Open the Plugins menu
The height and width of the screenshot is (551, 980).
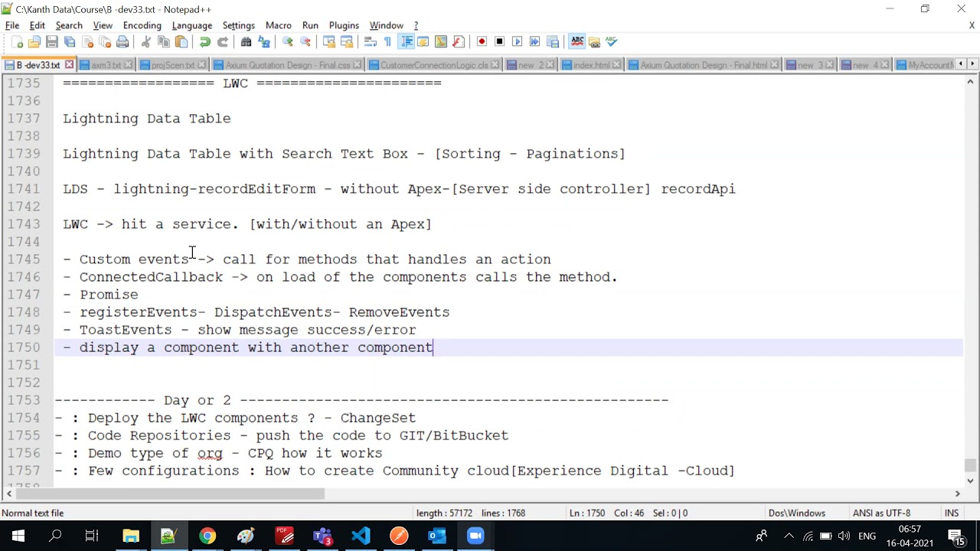pos(344,25)
